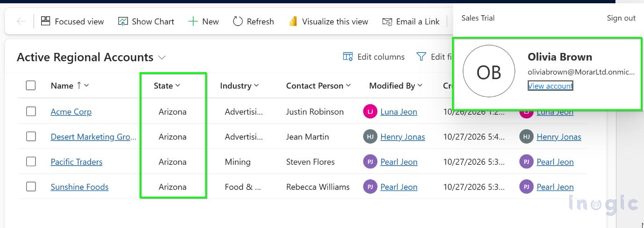Open the Sunshine Foods account
Viewport: 644px width, 228px height.
(80, 187)
